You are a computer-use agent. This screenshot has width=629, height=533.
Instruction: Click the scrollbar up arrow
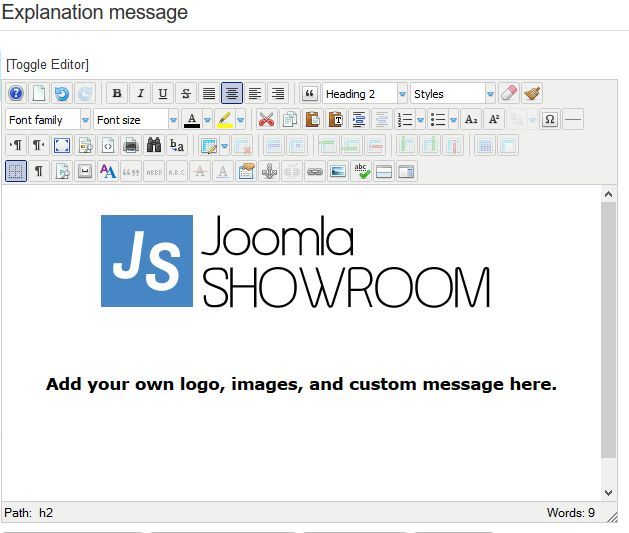pyautogui.click(x=608, y=195)
